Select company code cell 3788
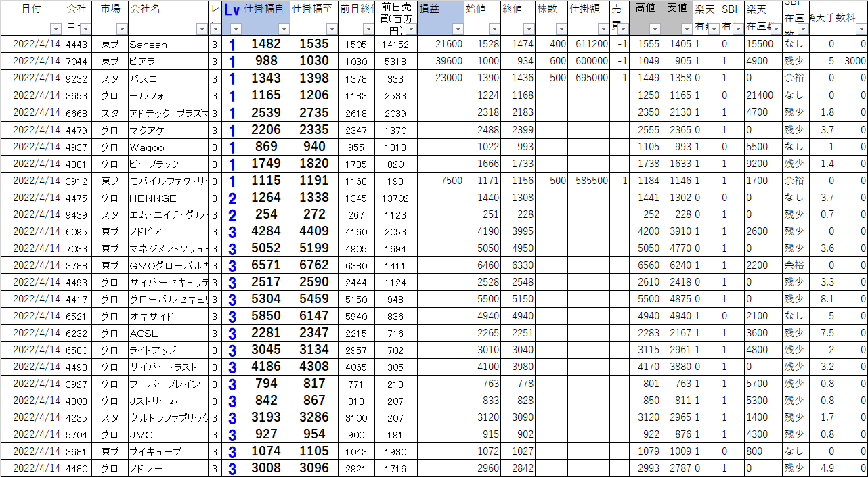The height and width of the screenshot is (477, 868). pyautogui.click(x=77, y=265)
